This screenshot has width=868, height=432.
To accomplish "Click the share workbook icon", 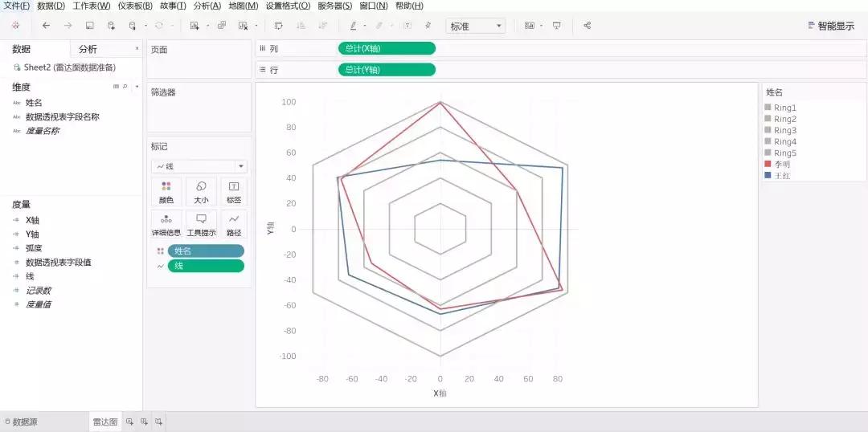I will (x=588, y=26).
